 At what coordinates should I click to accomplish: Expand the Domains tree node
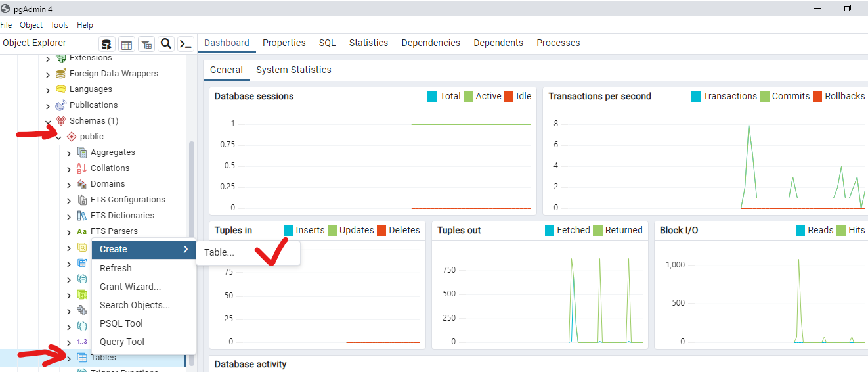coord(69,185)
